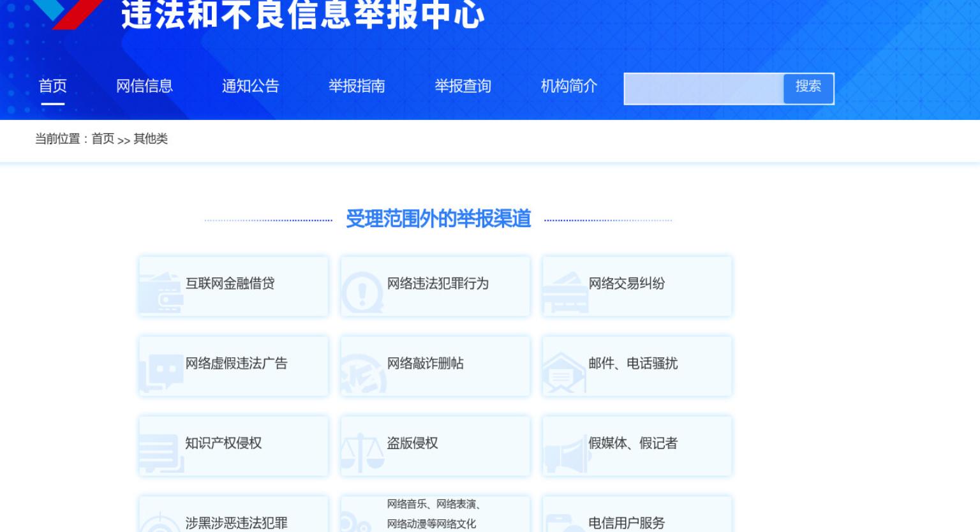
Task: Click the exclamation icon for 网络违法犯罪行为
Action: 362,293
